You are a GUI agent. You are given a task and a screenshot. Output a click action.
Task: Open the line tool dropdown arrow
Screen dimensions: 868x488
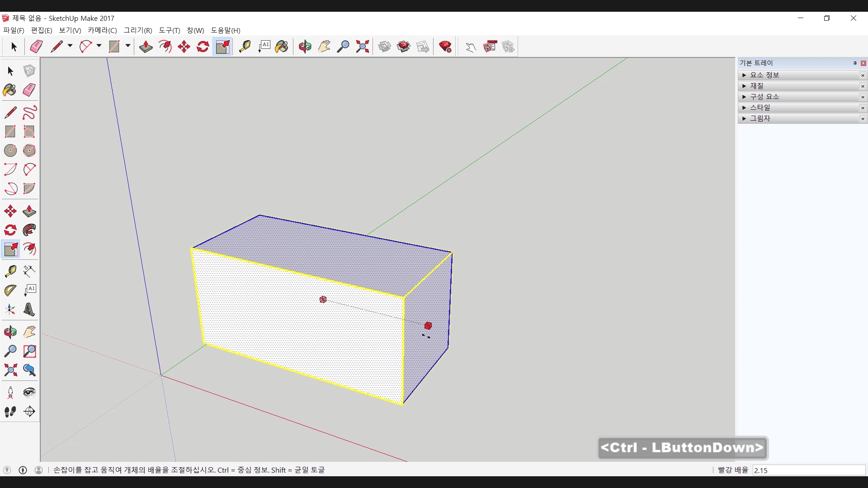click(70, 46)
